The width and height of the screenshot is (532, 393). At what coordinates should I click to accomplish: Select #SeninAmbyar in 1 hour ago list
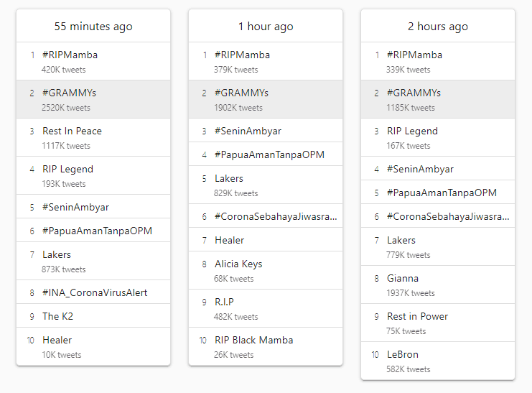click(248, 131)
